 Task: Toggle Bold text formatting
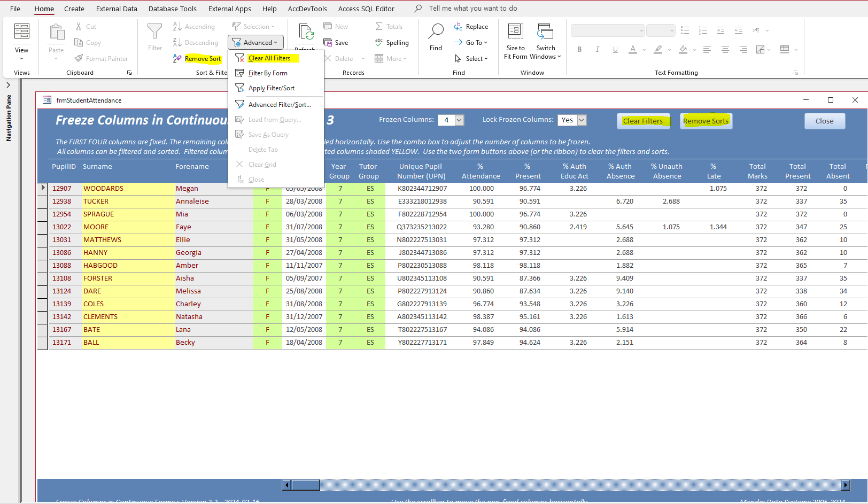(579, 49)
